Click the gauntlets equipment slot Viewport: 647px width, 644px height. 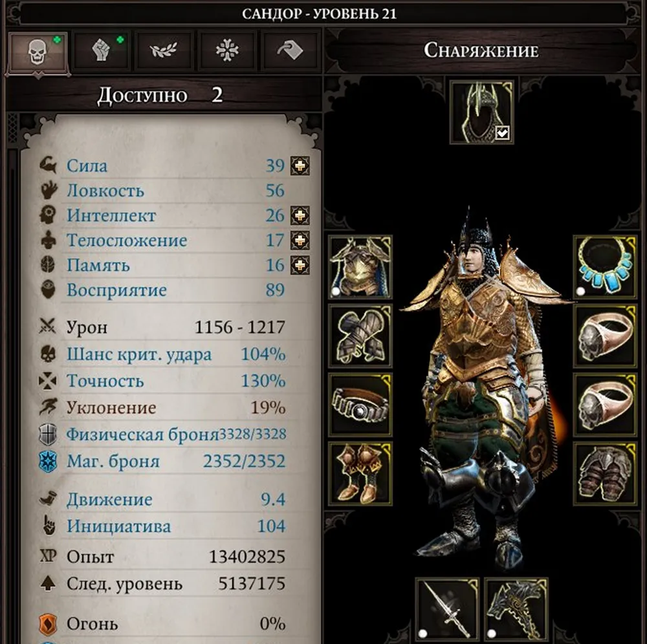[x=360, y=336]
